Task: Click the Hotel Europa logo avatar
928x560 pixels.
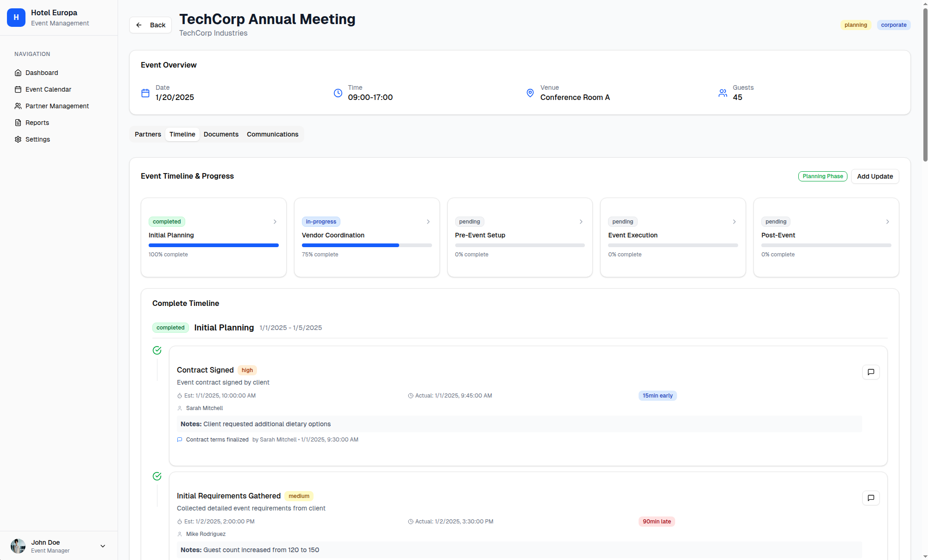Action: tap(16, 18)
